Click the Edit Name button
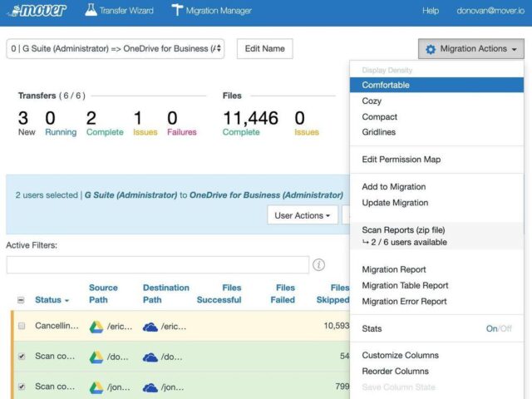Image resolution: width=532 pixels, height=399 pixels. 264,49
